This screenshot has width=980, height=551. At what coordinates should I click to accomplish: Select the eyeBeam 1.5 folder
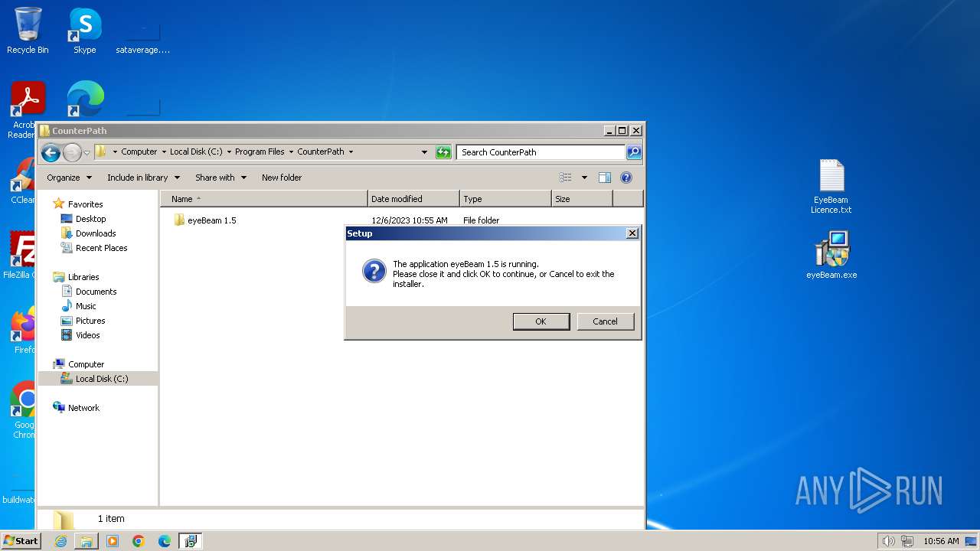(x=204, y=220)
